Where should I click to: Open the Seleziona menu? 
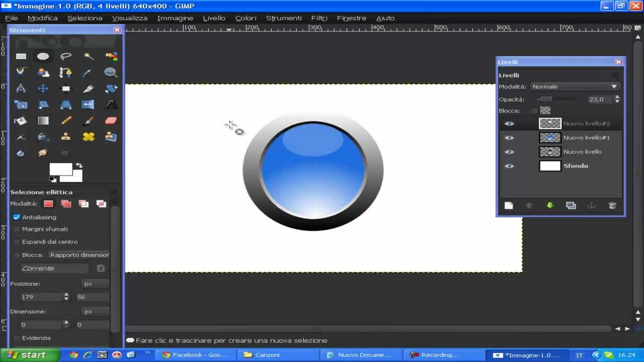pos(85,18)
